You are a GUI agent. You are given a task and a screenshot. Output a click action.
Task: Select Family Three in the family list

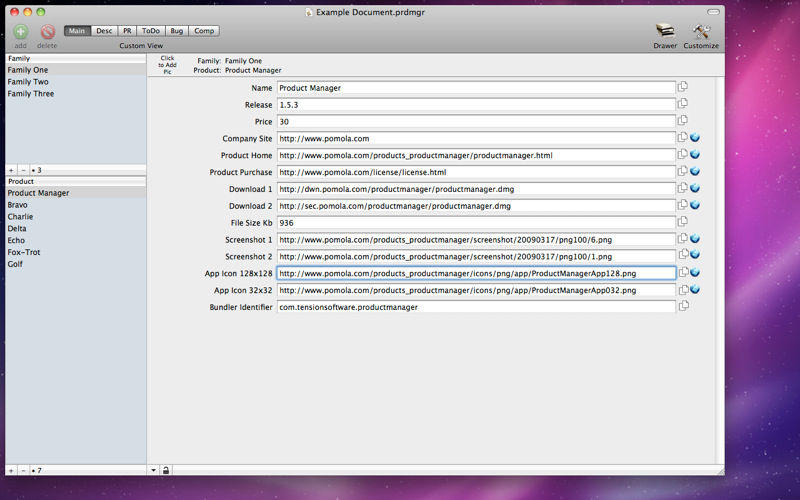point(76,93)
